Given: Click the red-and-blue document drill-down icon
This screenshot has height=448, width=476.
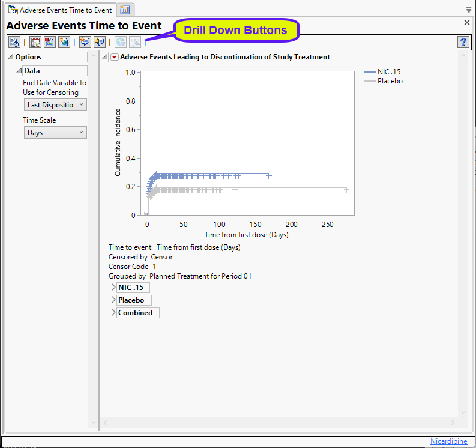Looking at the screenshot, I should click(50, 42).
